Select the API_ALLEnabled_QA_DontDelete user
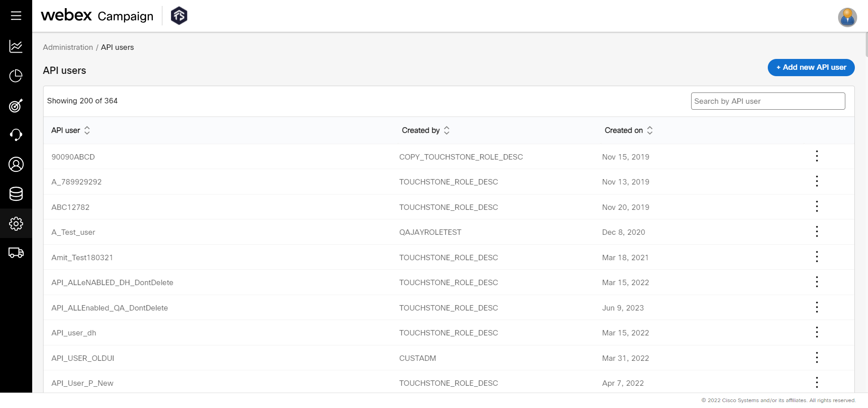The width and height of the screenshot is (868, 408). [x=110, y=308]
